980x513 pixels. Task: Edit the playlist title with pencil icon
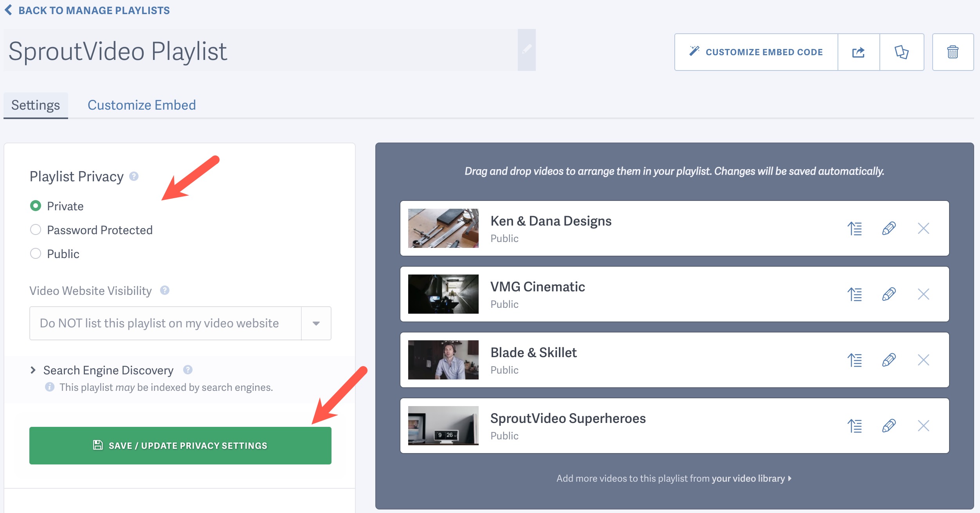[x=526, y=49]
